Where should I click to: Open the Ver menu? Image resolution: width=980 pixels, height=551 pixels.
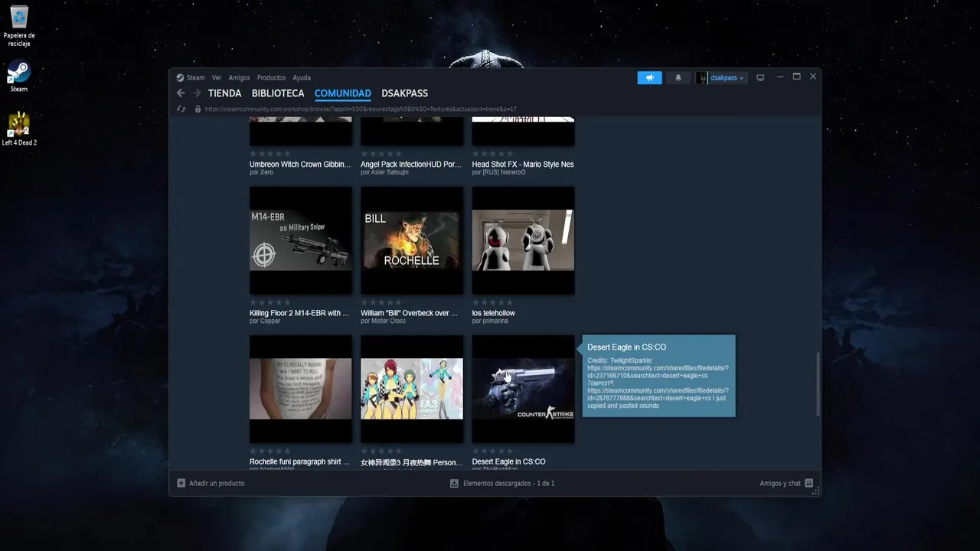[217, 77]
